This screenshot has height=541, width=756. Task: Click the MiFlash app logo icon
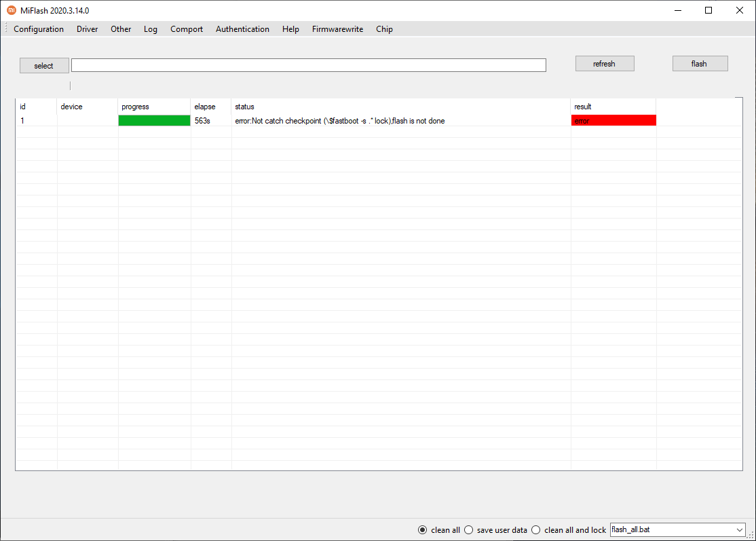[x=11, y=10]
